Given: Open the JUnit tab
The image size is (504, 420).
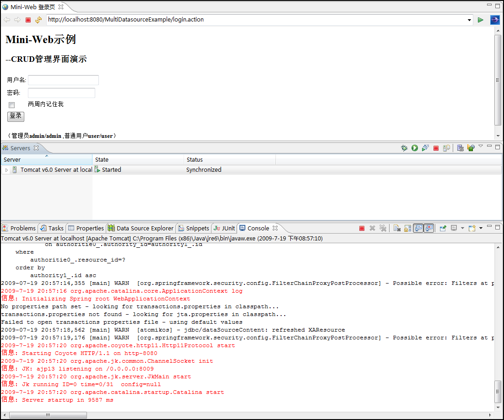Looking at the screenshot, I should (x=224, y=229).
